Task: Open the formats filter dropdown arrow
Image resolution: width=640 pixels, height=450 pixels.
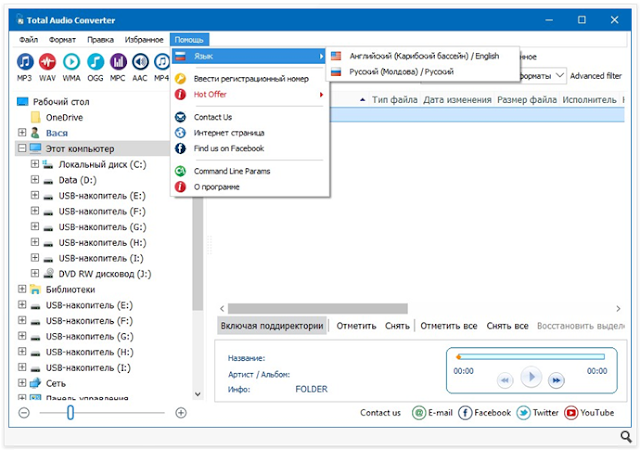Action: point(560,76)
